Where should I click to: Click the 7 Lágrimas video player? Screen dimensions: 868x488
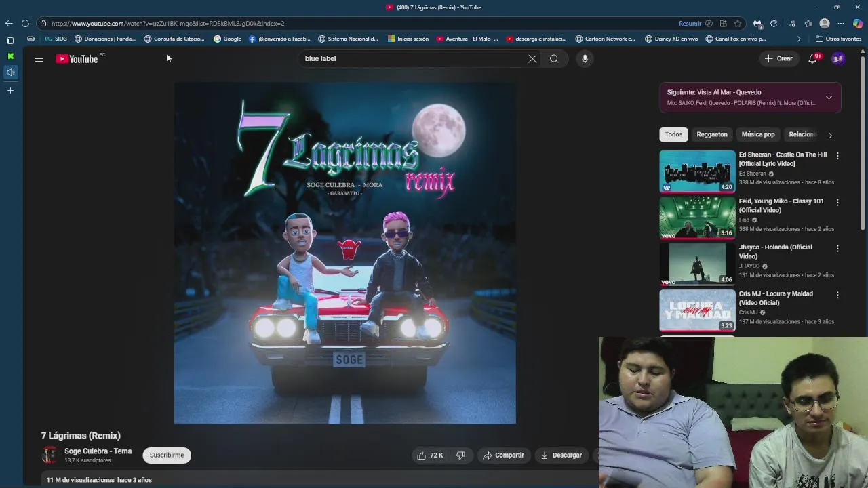344,253
